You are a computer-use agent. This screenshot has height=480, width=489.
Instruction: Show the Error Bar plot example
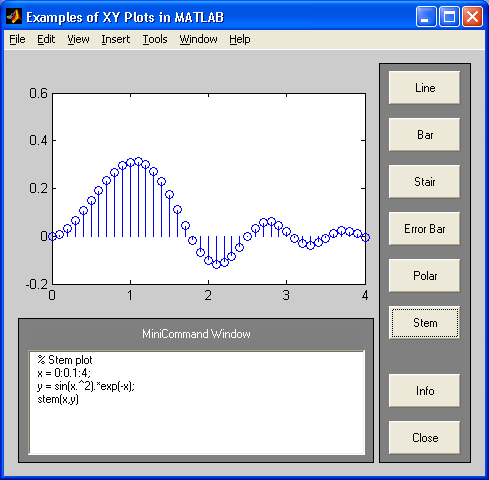pos(425,229)
